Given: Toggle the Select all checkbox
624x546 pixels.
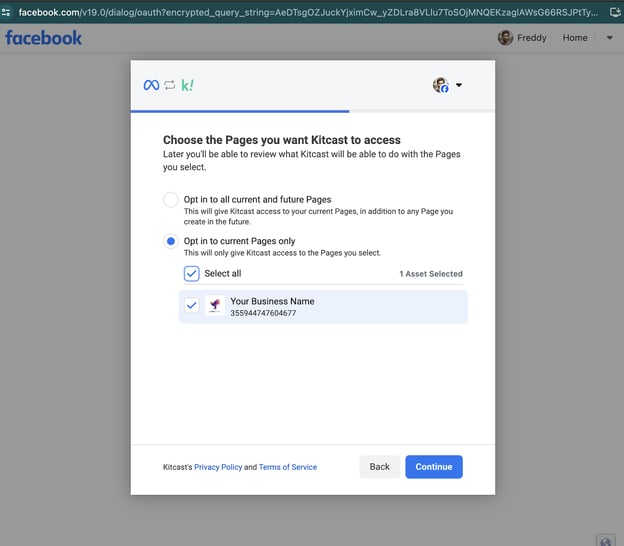Looking at the screenshot, I should pos(191,274).
